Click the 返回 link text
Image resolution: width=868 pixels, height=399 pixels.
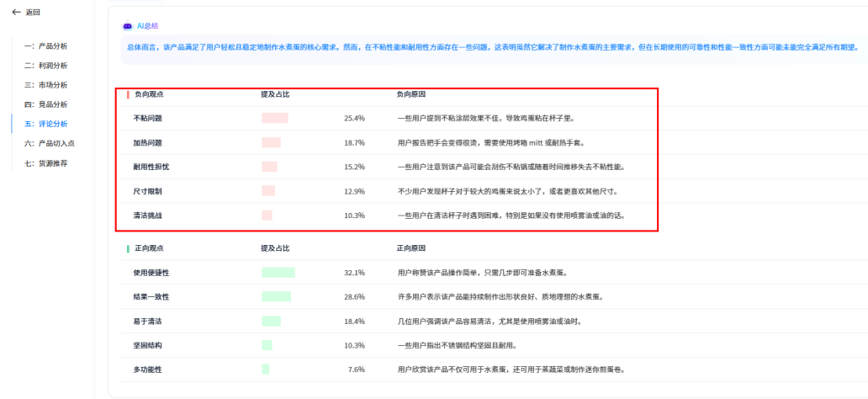coord(33,13)
